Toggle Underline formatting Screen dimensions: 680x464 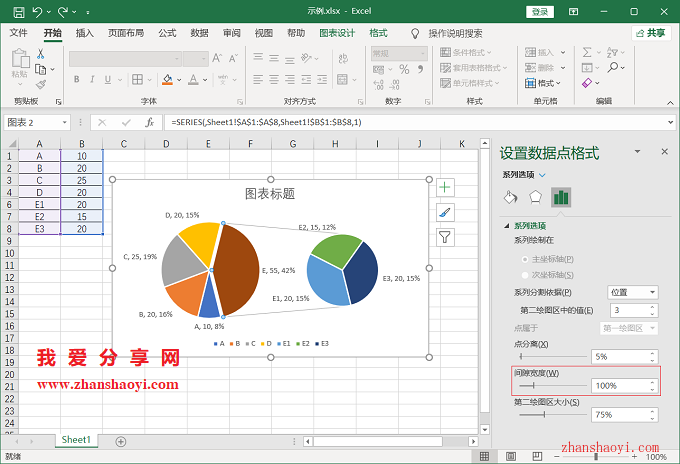coord(108,79)
